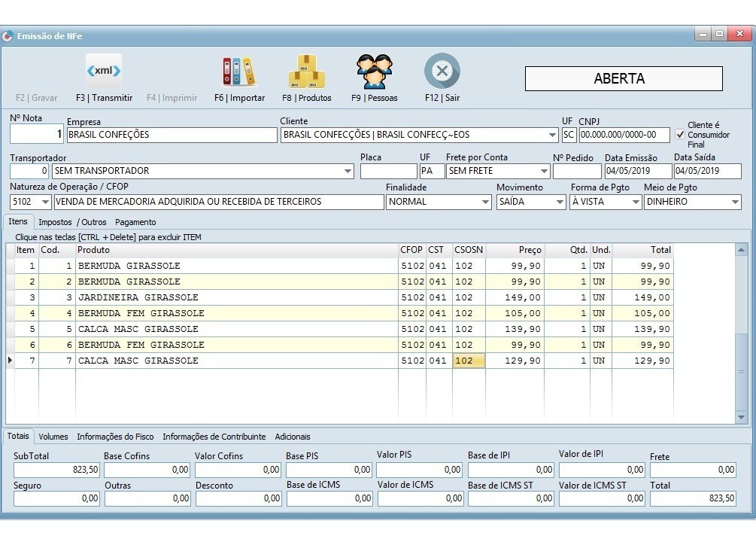The image size is (756, 545).
Task: Open Informações do Fisco tab
Action: click(115, 437)
